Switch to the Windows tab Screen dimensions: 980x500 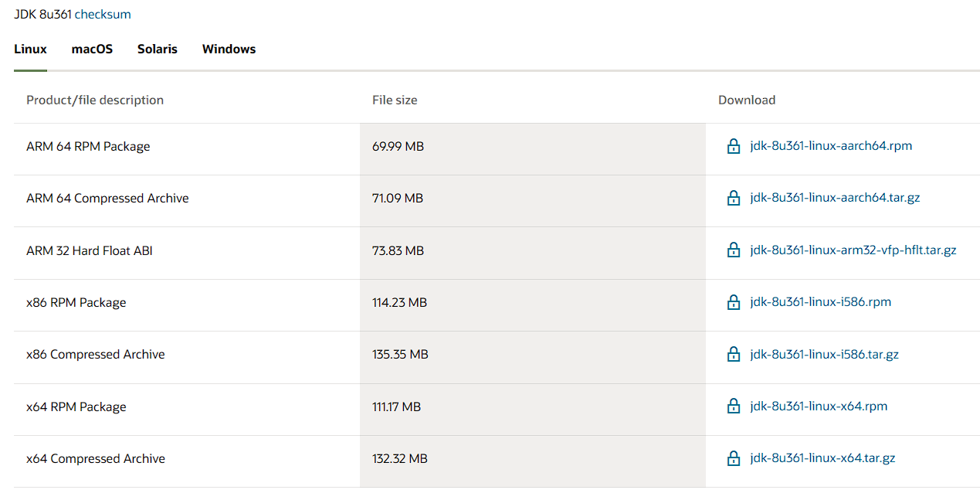click(x=229, y=49)
